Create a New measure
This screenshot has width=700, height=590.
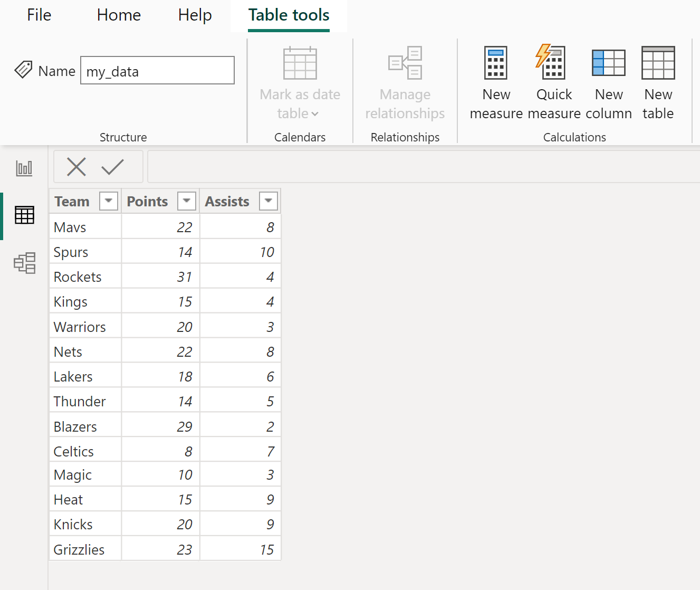tap(496, 83)
